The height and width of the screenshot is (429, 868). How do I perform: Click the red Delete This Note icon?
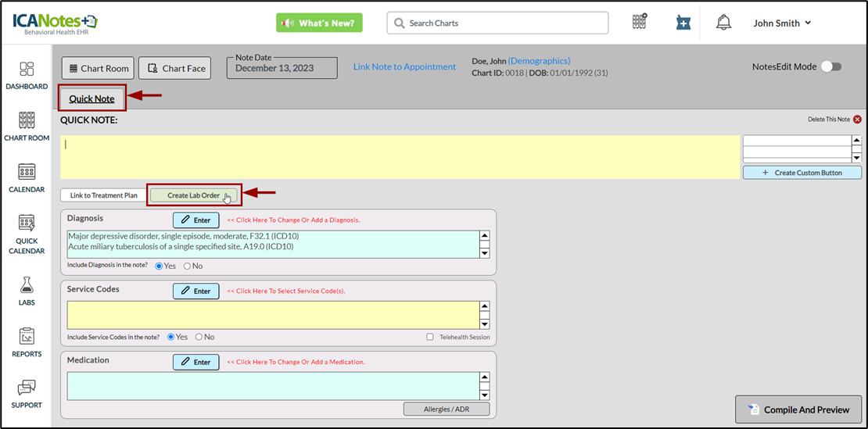(858, 120)
